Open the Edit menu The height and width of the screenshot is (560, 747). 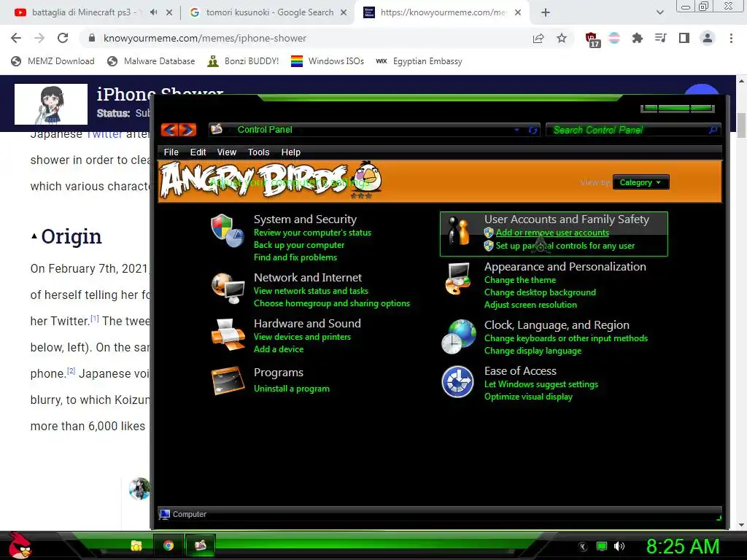198,152
